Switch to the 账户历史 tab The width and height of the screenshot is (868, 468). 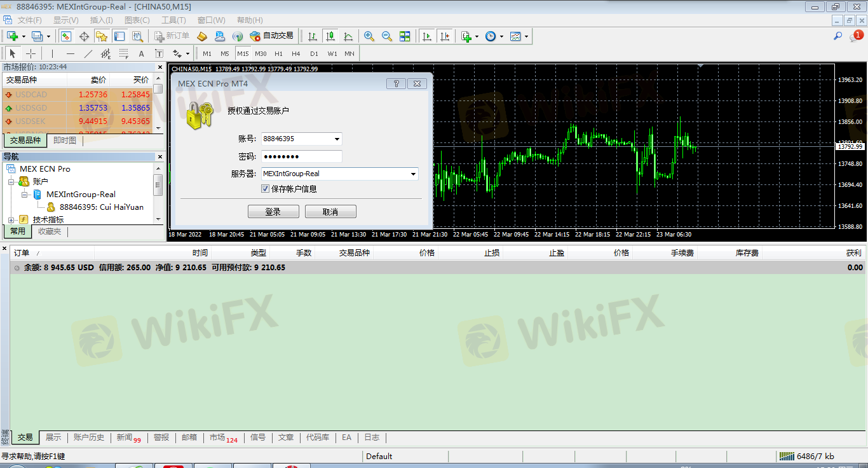click(x=88, y=437)
